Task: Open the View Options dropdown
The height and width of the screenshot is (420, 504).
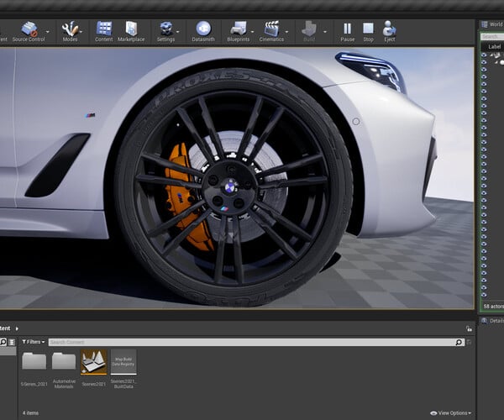Action: (450, 413)
